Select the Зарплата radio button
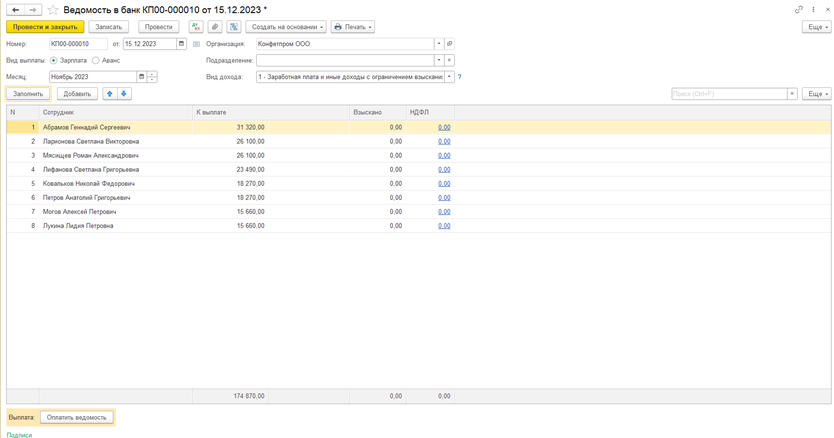The height and width of the screenshot is (438, 834). tap(54, 61)
